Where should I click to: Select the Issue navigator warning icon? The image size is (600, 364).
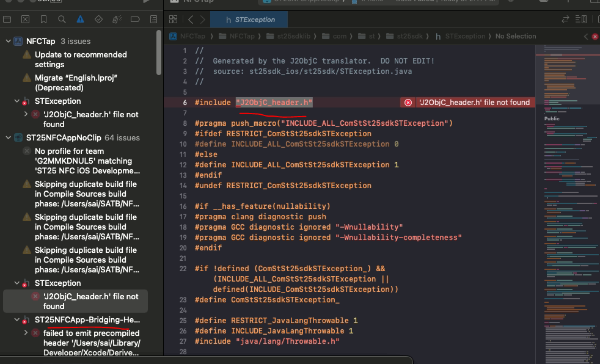point(80,20)
